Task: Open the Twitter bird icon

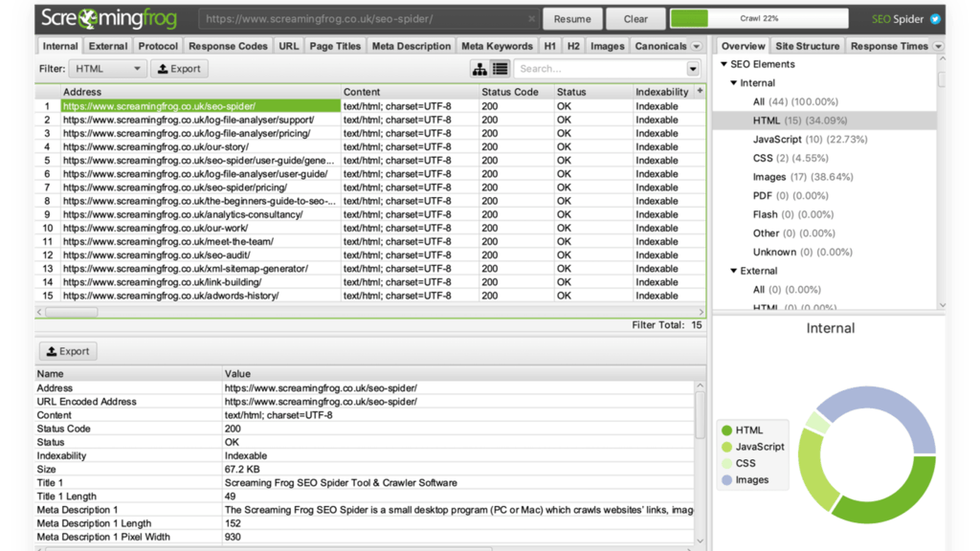Action: pyautogui.click(x=935, y=19)
